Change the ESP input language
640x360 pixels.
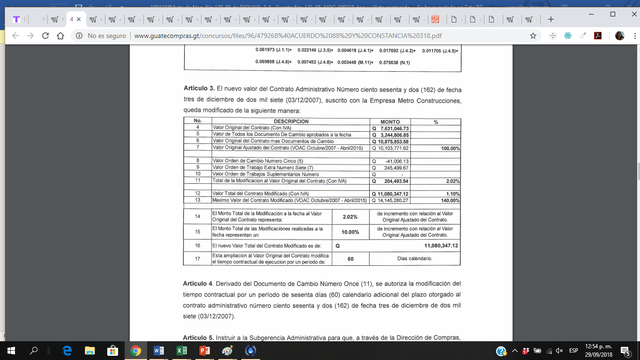coord(573,351)
